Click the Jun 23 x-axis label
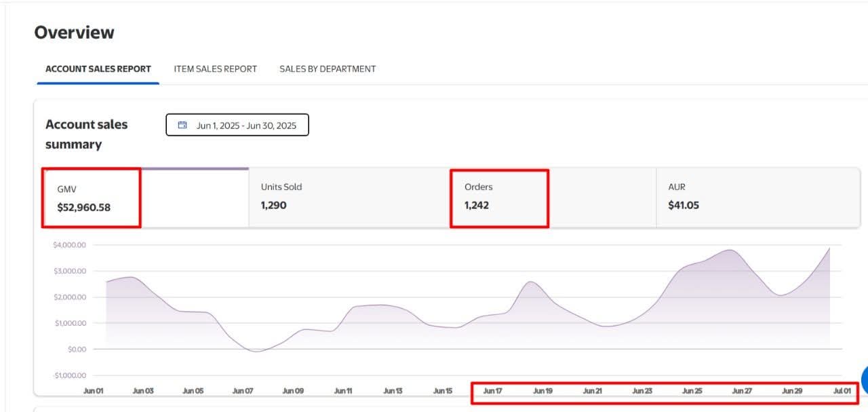This screenshot has height=412, width=868. (x=642, y=391)
